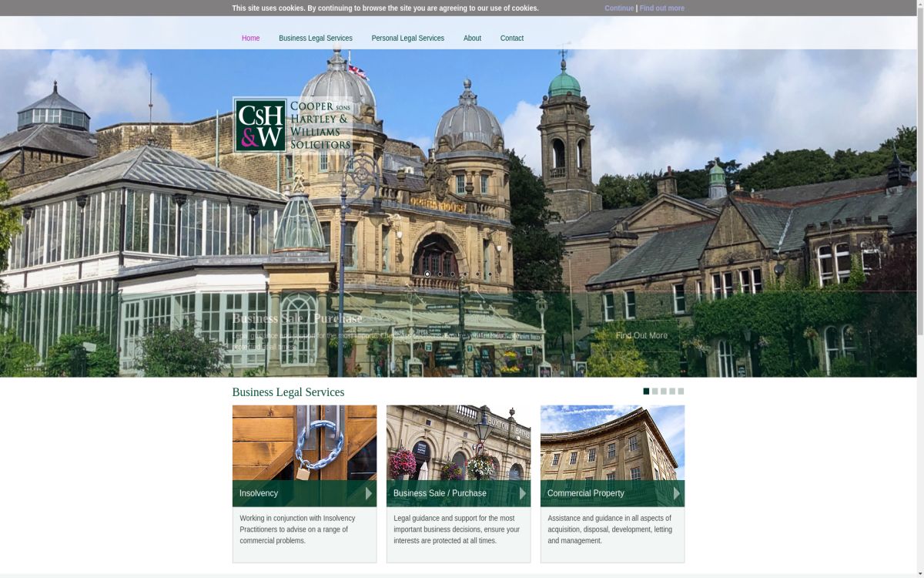The image size is (924, 578).
Task: Click the CSH&W solicitors logo
Action: [292, 125]
